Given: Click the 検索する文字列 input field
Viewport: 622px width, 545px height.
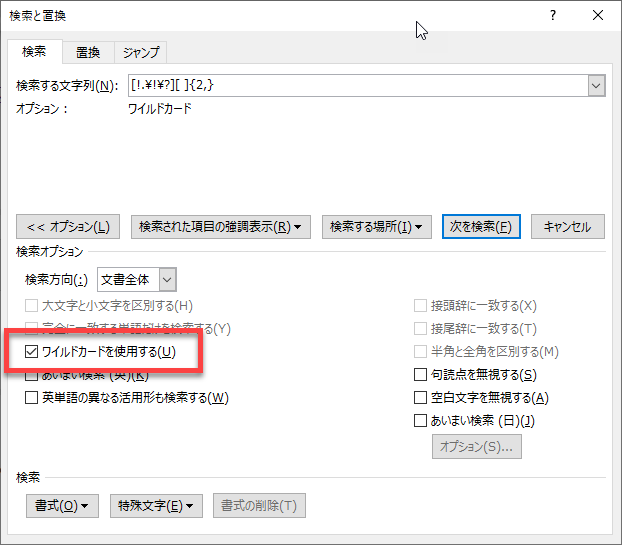Looking at the screenshot, I should point(356,86).
